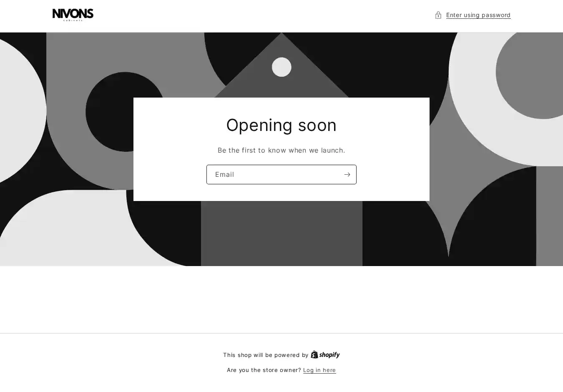Click the Are you the store owner text

click(x=264, y=370)
